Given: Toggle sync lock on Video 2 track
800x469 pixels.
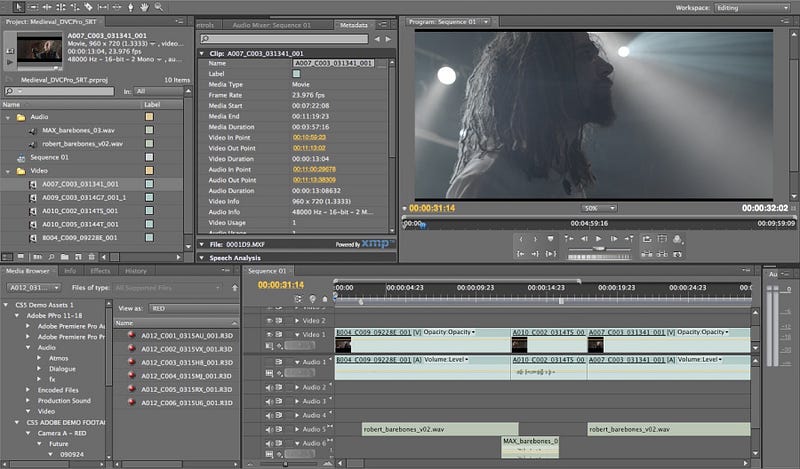Looking at the screenshot, I should pyautogui.click(x=279, y=320).
